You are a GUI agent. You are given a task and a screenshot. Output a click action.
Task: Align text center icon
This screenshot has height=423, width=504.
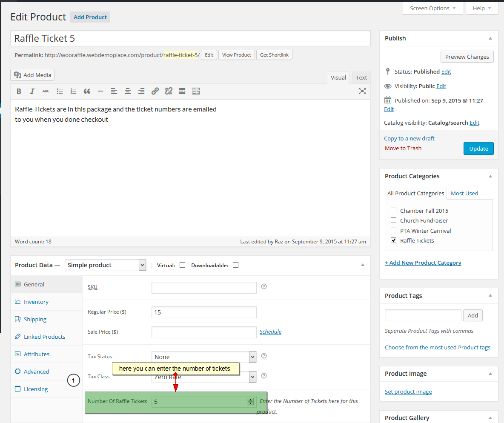[128, 91]
